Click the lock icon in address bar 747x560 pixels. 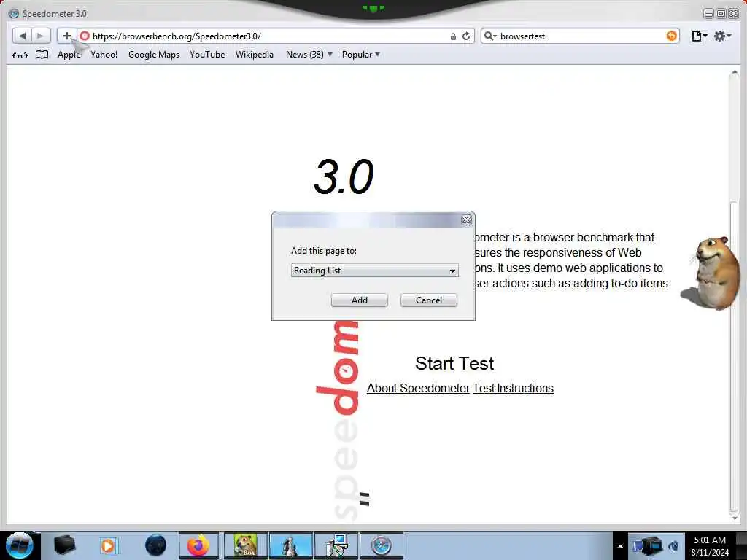pos(453,36)
